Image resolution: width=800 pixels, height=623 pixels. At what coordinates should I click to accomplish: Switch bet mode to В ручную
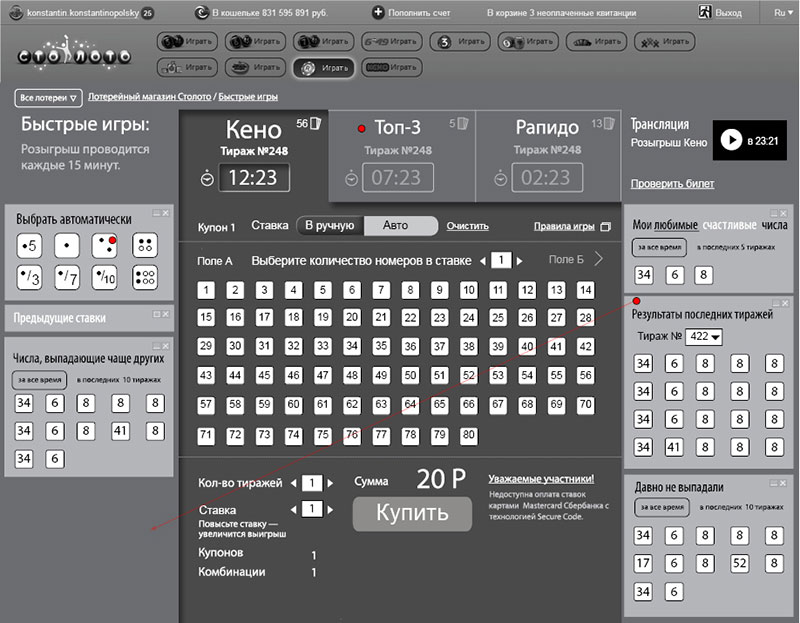pyautogui.click(x=331, y=226)
